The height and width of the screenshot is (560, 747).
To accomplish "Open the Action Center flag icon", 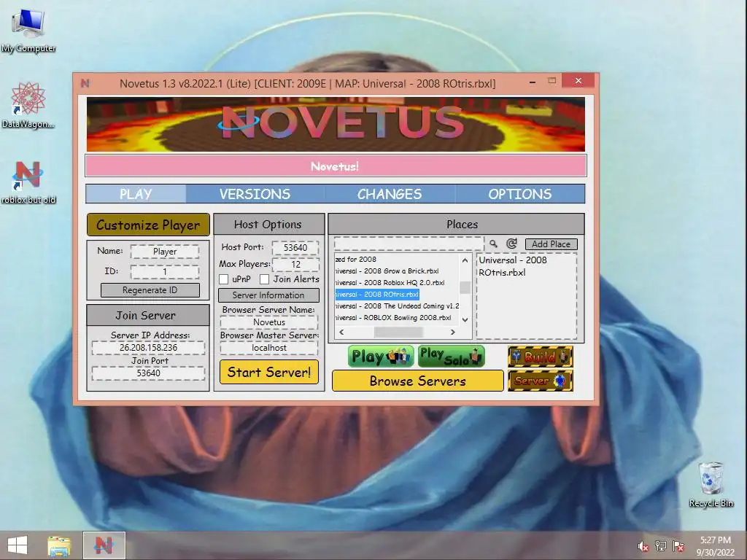I will (678, 546).
